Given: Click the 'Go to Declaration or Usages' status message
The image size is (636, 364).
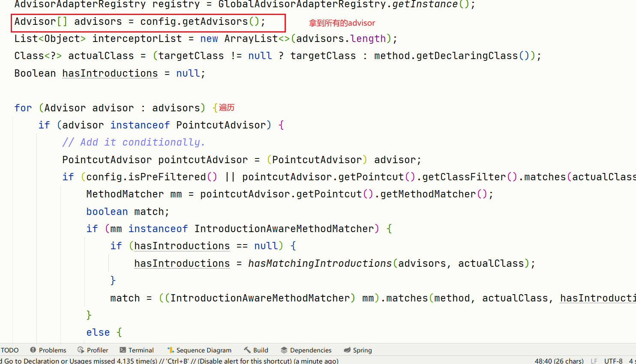Looking at the screenshot, I should pos(169,361).
